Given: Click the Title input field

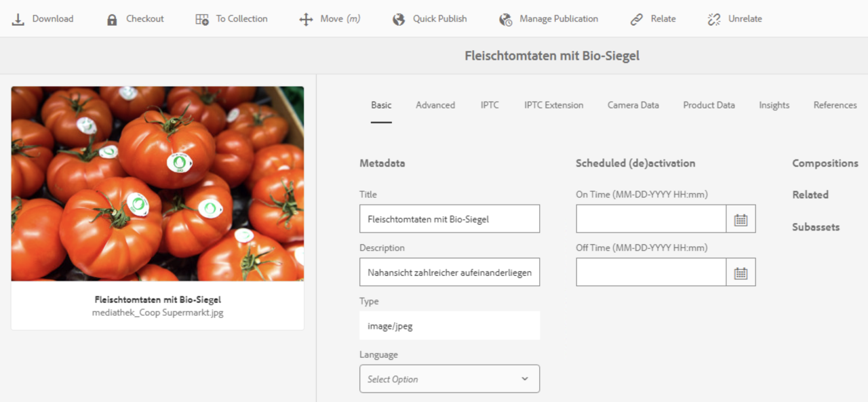Looking at the screenshot, I should pyautogui.click(x=449, y=218).
